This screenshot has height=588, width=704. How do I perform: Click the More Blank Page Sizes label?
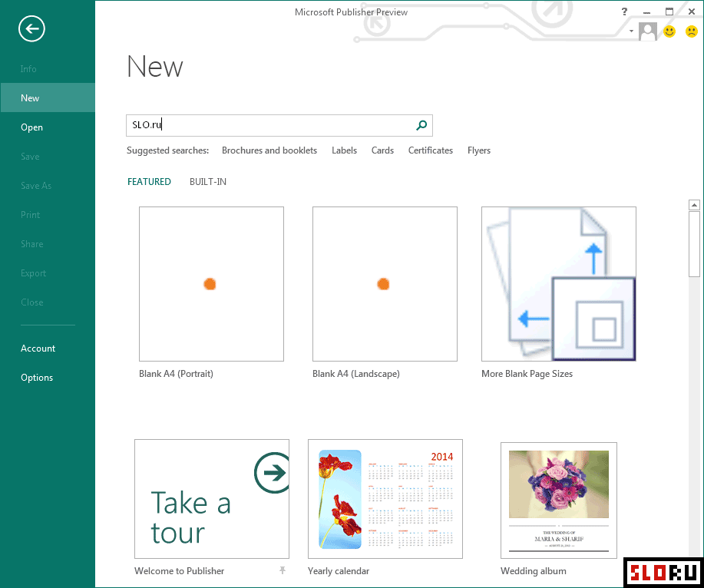point(527,373)
